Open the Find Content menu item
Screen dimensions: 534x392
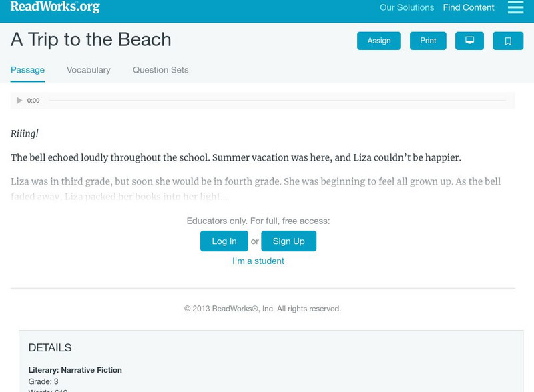(469, 8)
